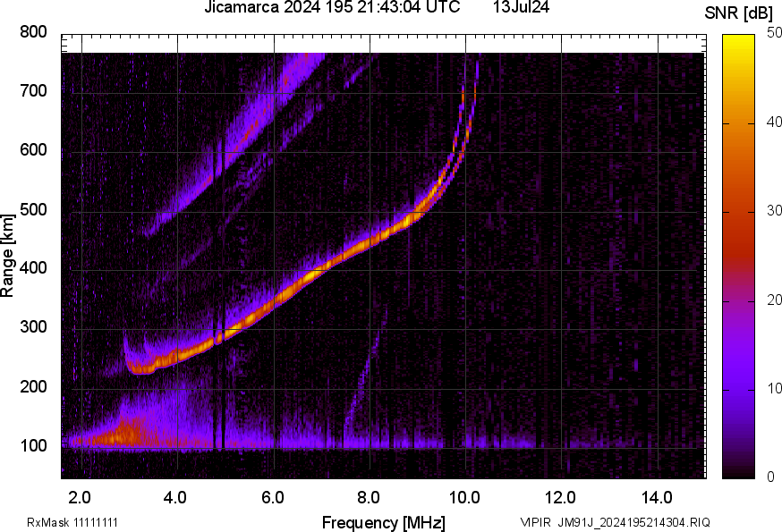Click frequency axis tick 6.0
This screenshot has height=532, width=782.
point(272,498)
